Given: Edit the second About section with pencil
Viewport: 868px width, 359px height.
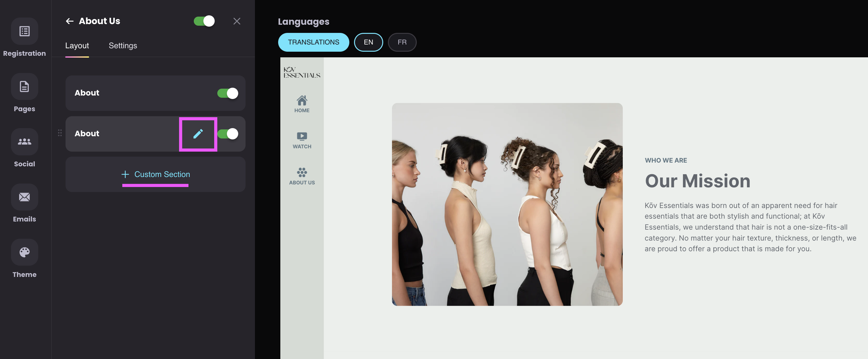Looking at the screenshot, I should (x=198, y=134).
